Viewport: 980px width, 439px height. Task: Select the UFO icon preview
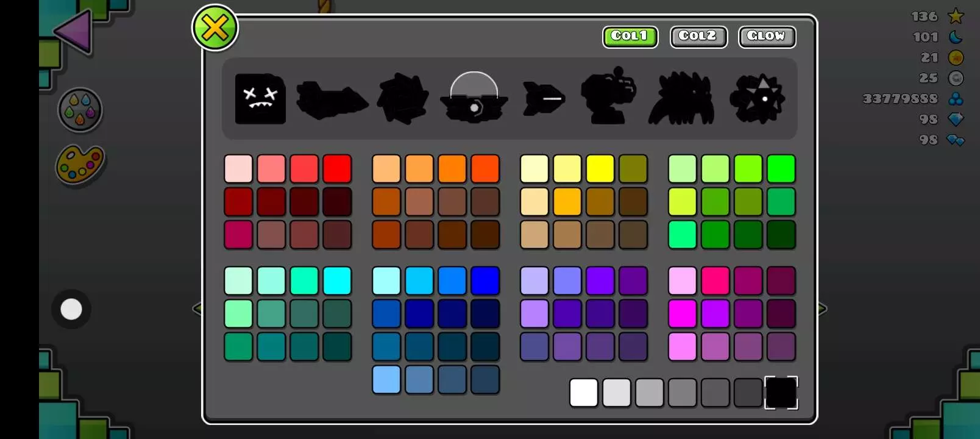point(474,98)
